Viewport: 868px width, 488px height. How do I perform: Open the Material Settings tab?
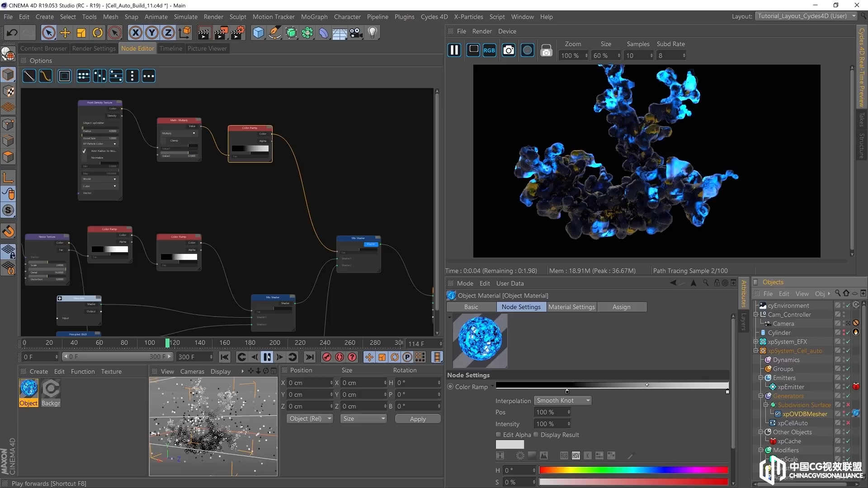[x=571, y=307]
